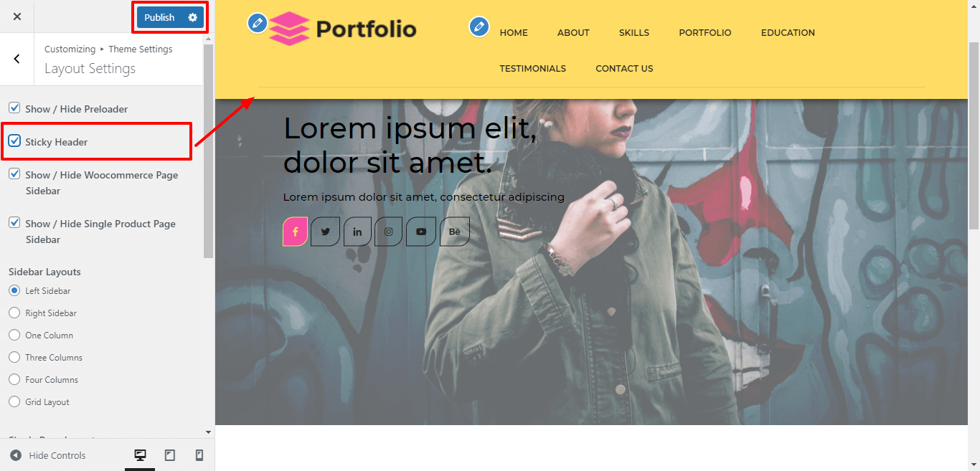
Task: Open the Twitter social icon
Action: point(325,232)
